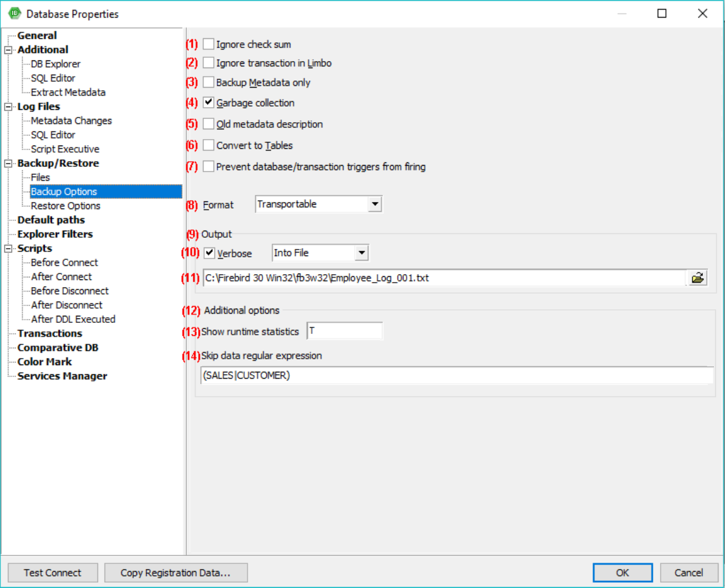
Task: Open Services Manager page
Action: click(x=62, y=376)
